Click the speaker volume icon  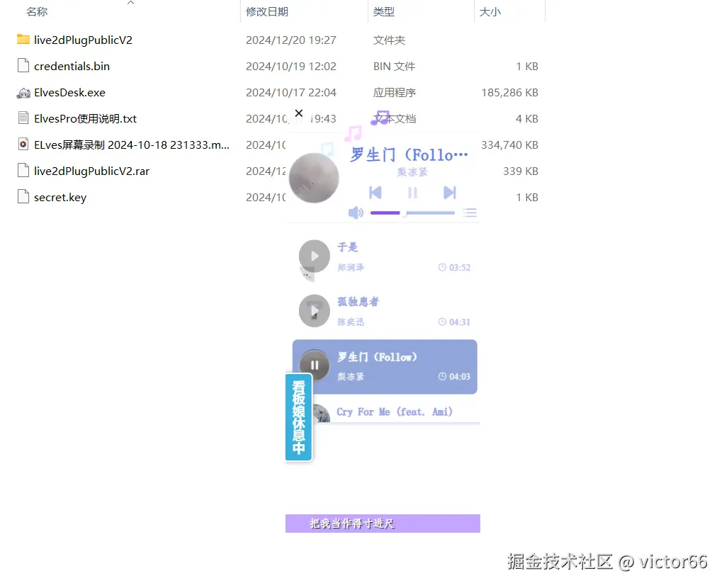click(x=356, y=212)
